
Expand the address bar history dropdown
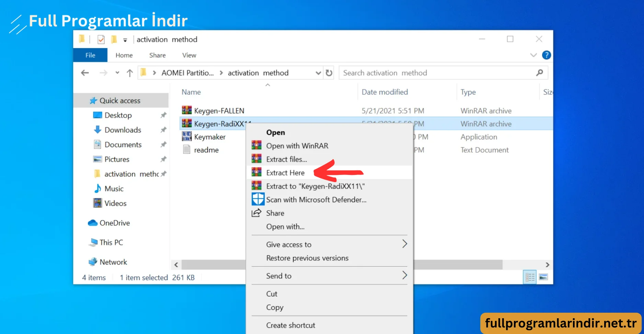(318, 73)
